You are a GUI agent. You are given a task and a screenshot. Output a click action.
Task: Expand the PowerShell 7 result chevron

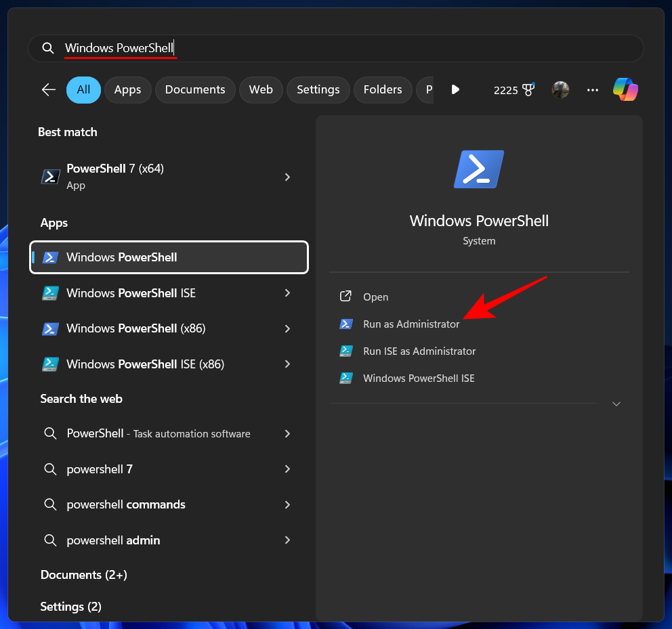287,177
